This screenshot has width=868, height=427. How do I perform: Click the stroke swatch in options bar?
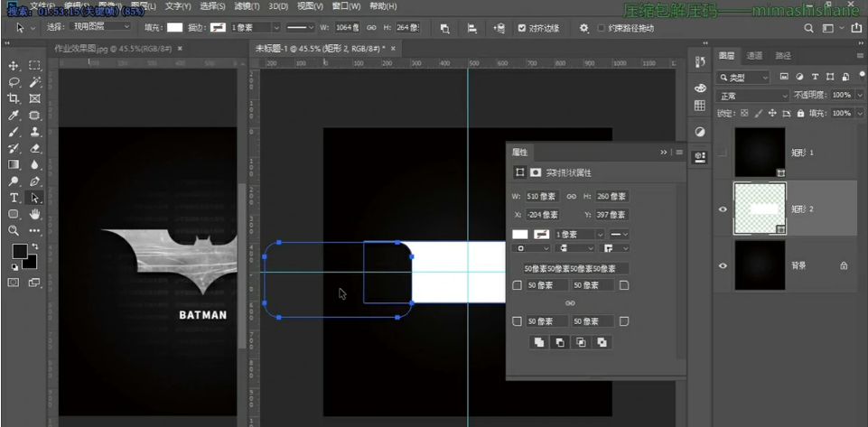tap(218, 28)
